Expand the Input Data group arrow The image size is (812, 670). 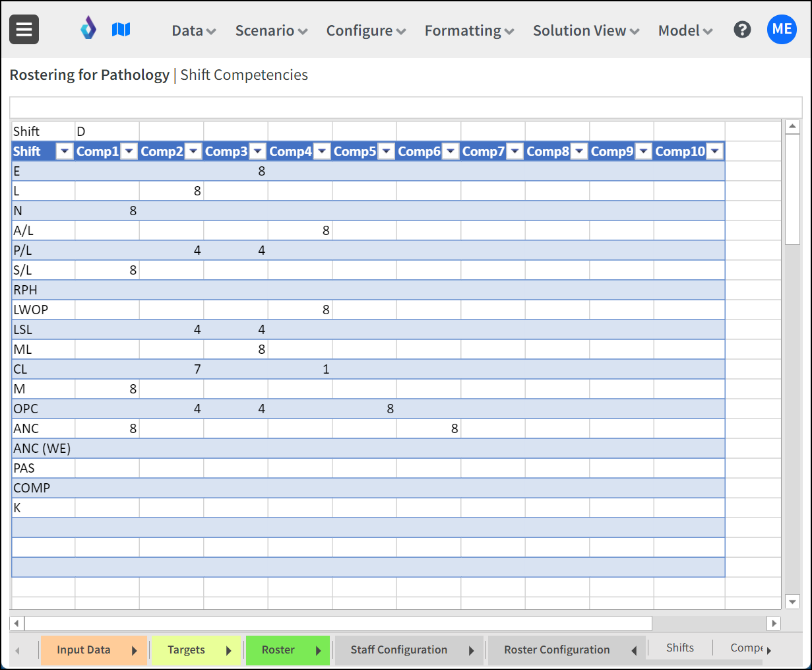click(135, 651)
